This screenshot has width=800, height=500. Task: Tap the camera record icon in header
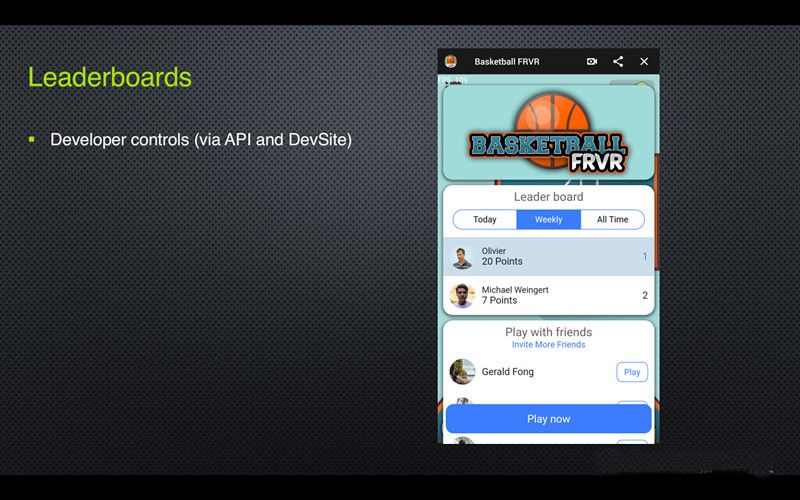pos(592,62)
